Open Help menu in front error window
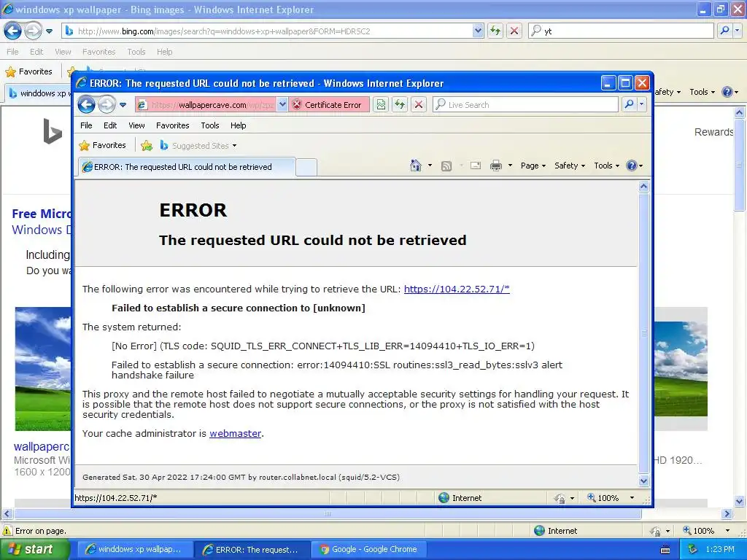 click(239, 125)
